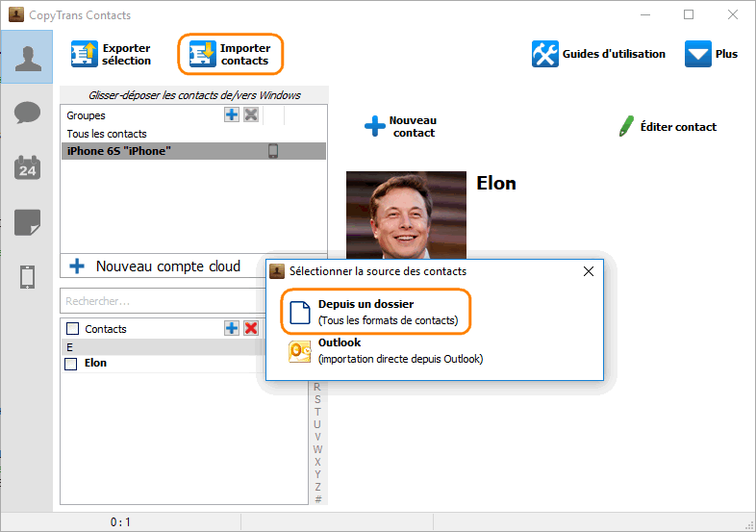Open Guides d'utilisation

[598, 54]
